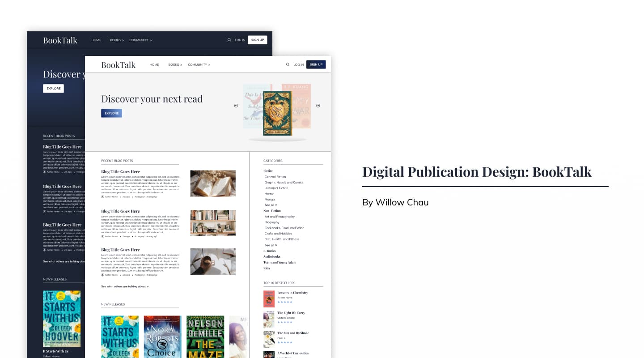Click Sign Up in light header
This screenshot has width=644, height=358.
316,64
